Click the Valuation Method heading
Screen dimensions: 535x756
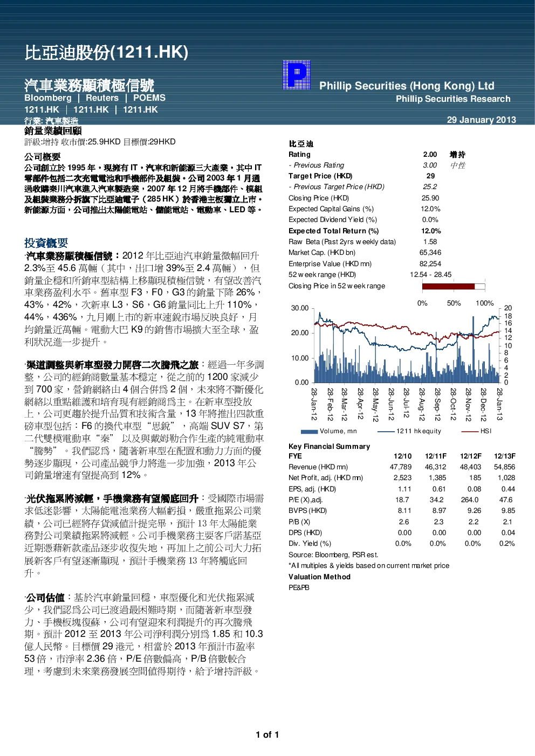pos(319,577)
